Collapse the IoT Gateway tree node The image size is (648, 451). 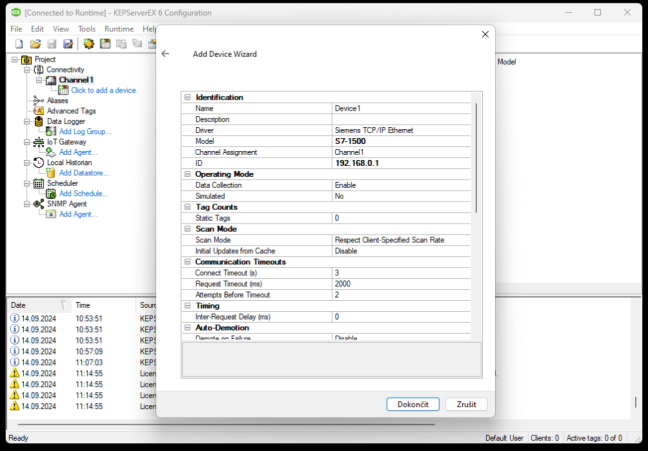click(27, 142)
